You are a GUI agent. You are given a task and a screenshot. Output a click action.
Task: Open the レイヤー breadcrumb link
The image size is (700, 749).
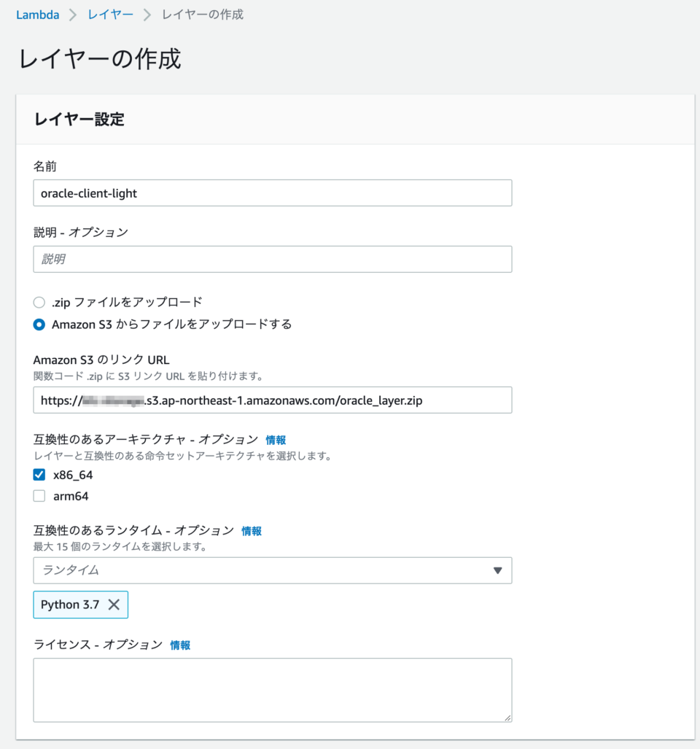[x=110, y=14]
